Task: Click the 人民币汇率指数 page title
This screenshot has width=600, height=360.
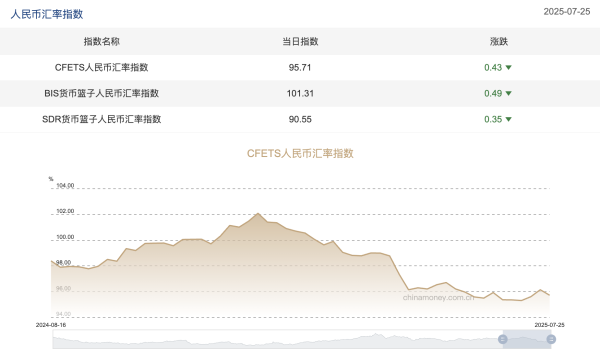Action: [47, 14]
